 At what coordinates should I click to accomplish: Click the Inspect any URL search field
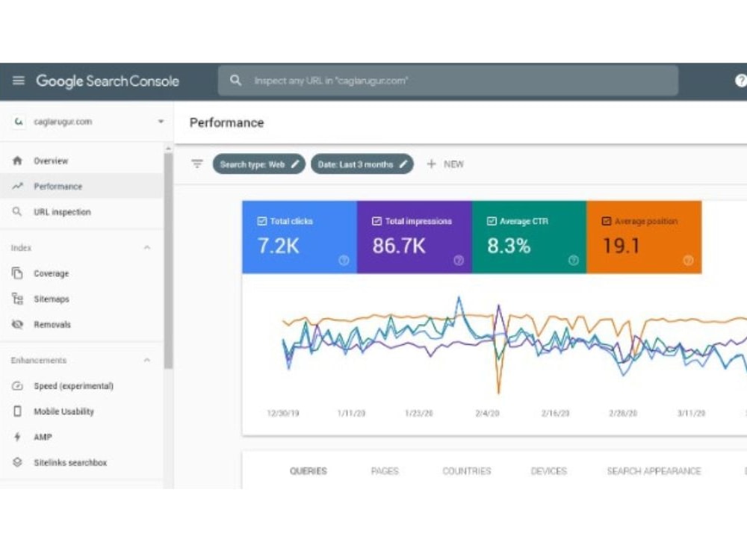tap(447, 81)
